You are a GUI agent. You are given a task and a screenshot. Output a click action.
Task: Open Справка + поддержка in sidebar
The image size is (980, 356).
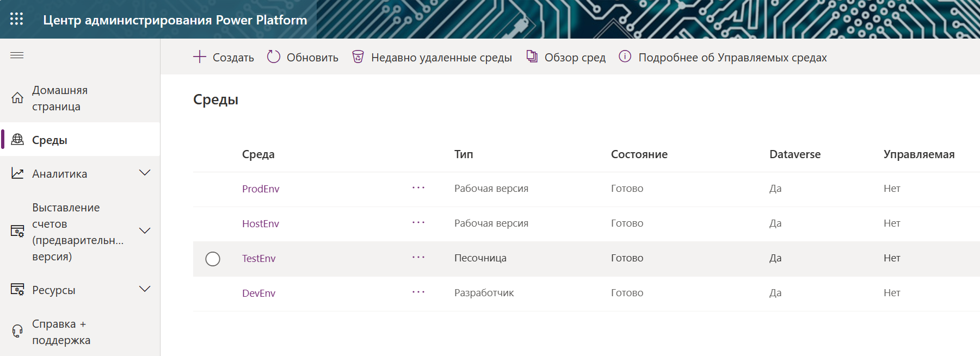61,332
